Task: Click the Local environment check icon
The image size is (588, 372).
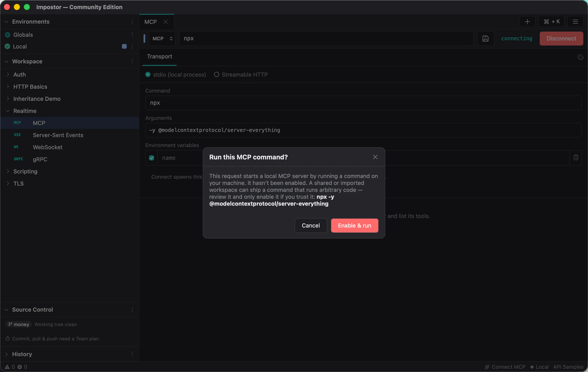Action: (x=7, y=46)
